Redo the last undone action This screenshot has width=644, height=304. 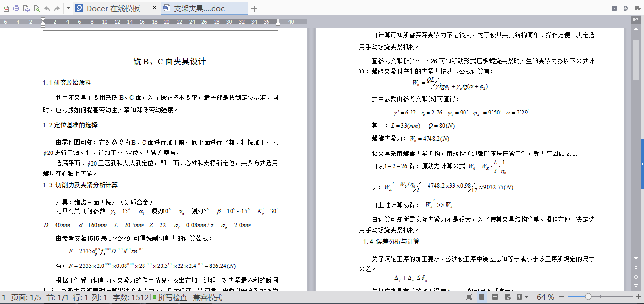pyautogui.click(x=57, y=8)
